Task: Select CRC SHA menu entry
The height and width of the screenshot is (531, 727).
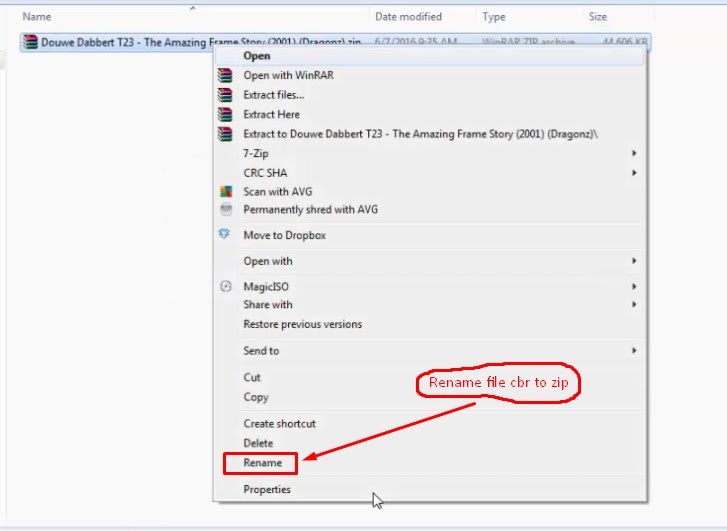Action: 430,173
